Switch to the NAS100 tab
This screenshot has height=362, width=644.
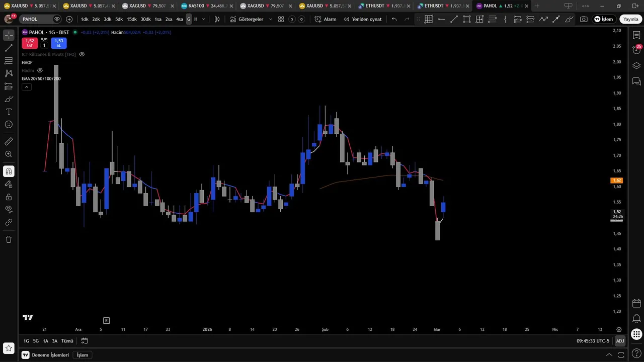pos(206,6)
